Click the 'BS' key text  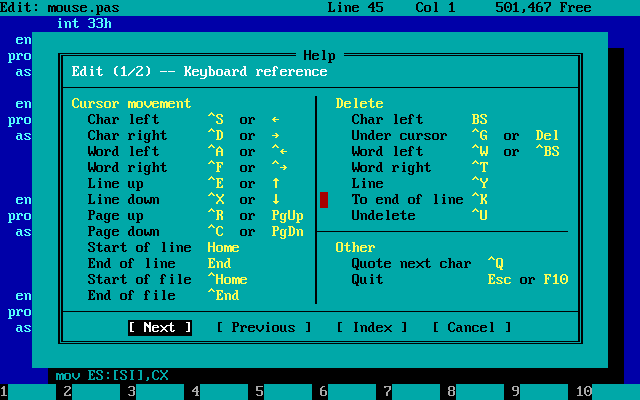coord(480,119)
